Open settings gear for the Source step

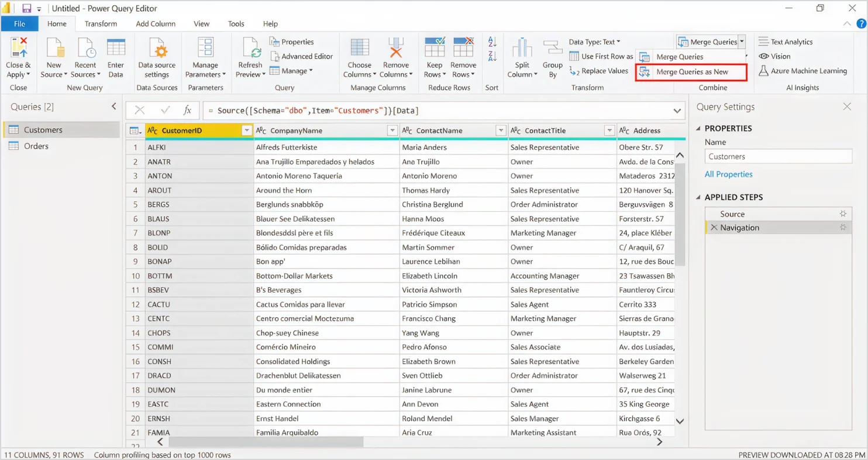[843, 214]
